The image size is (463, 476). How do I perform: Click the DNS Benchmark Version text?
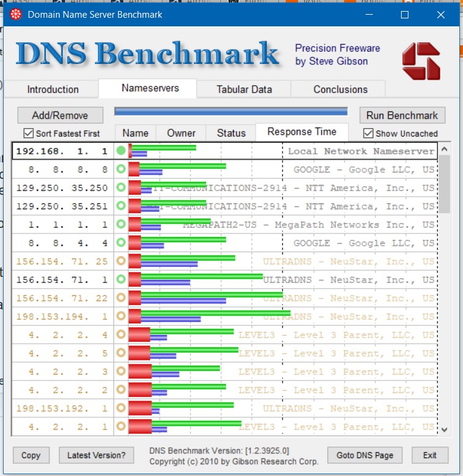tap(219, 450)
